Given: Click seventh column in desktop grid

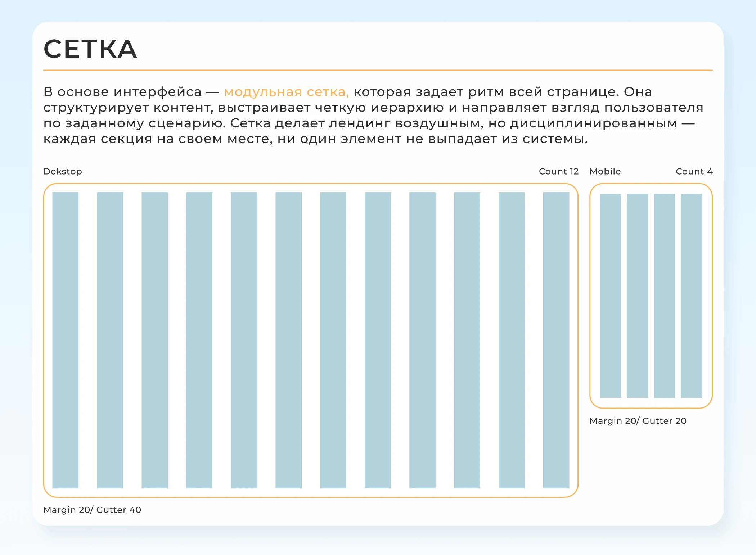Looking at the screenshot, I should pyautogui.click(x=333, y=340).
